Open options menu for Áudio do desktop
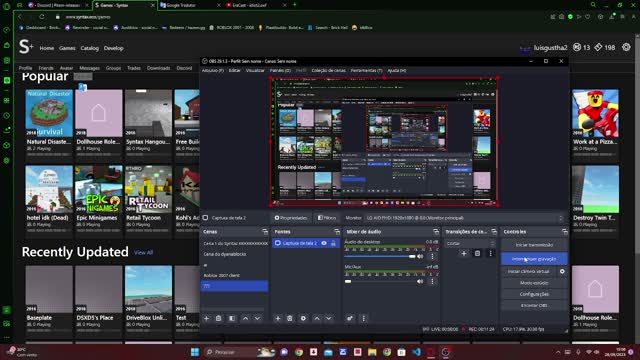 (x=432, y=256)
